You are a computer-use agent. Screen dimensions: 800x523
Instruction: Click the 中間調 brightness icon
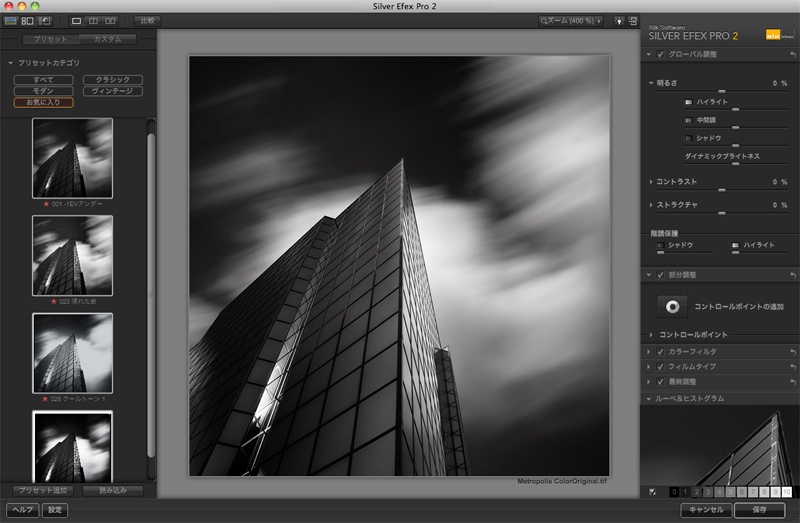(688, 120)
